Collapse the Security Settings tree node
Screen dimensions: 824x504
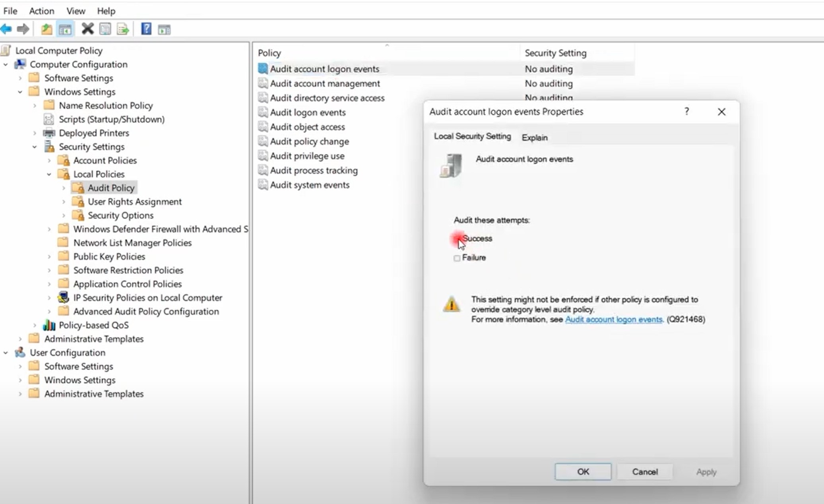pyautogui.click(x=35, y=147)
